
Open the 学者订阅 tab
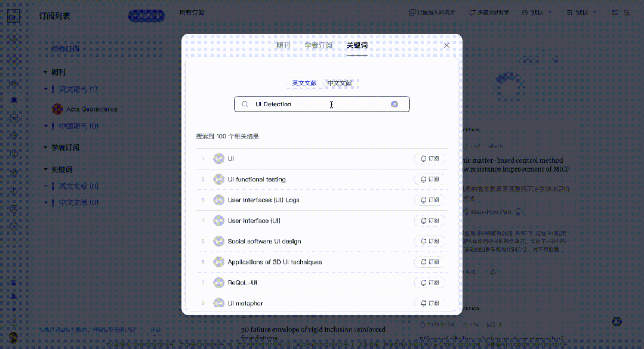coord(318,45)
